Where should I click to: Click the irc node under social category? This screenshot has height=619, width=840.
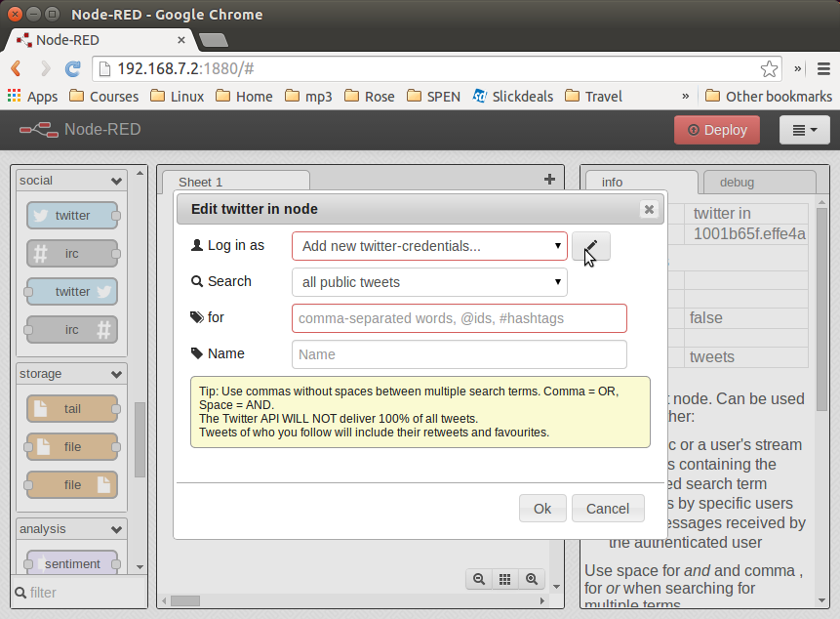tap(70, 253)
